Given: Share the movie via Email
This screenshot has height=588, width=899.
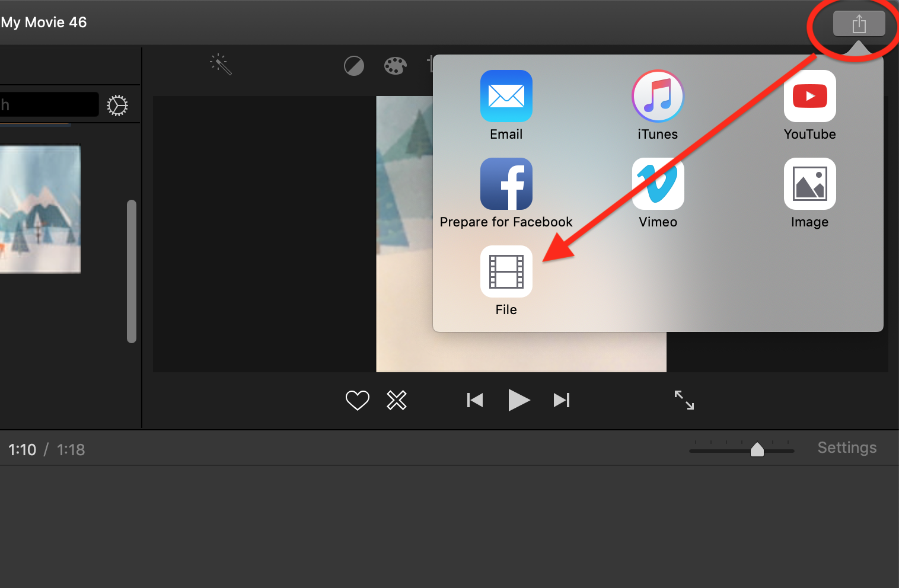Looking at the screenshot, I should coord(506,96).
